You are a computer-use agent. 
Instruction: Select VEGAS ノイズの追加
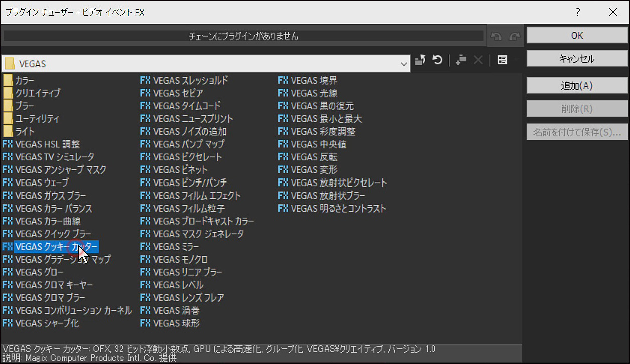click(184, 132)
